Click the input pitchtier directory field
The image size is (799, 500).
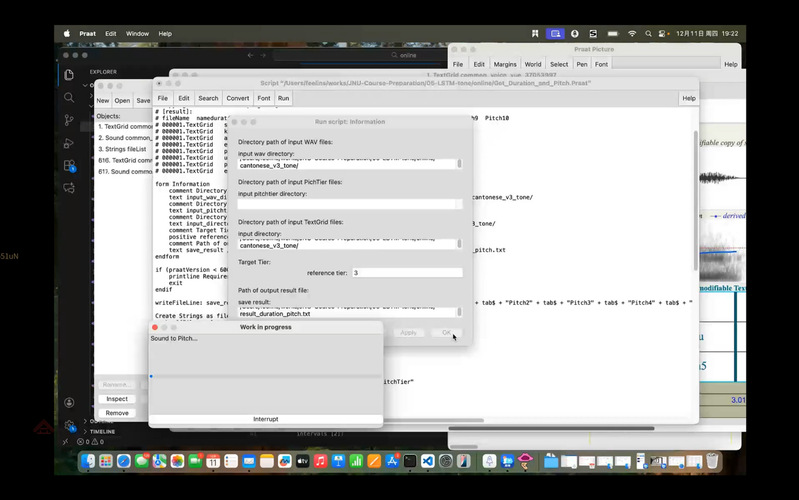[x=349, y=204]
